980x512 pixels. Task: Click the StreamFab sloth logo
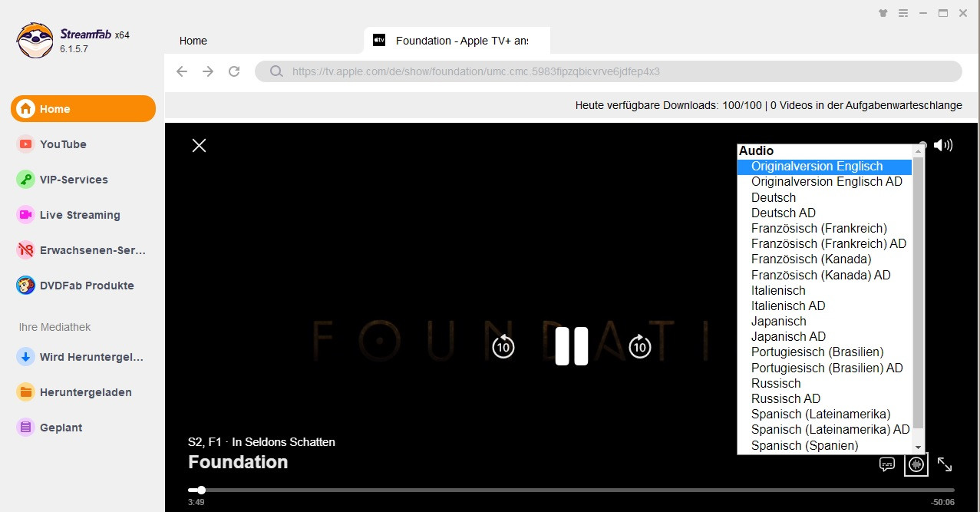(x=35, y=40)
